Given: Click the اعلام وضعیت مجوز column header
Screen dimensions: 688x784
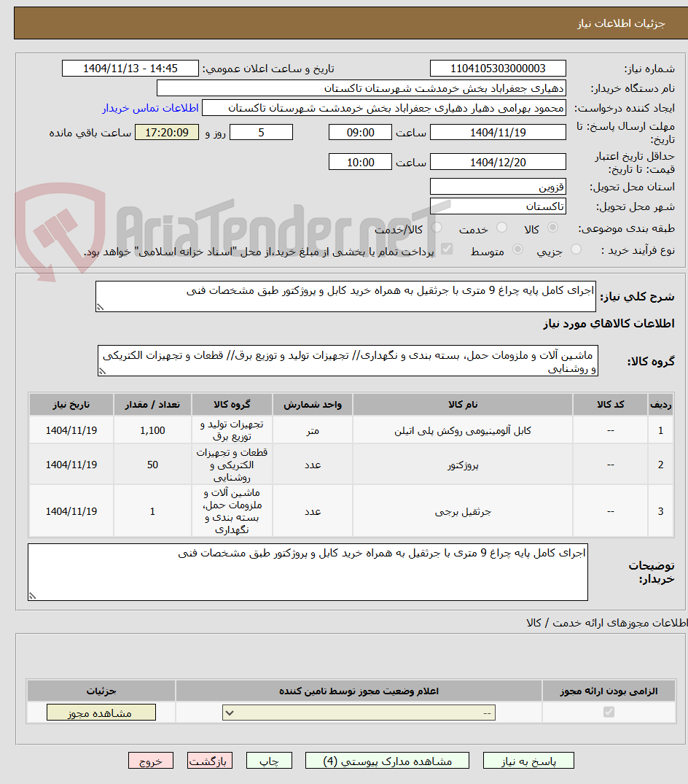Looking at the screenshot, I should click(359, 691).
